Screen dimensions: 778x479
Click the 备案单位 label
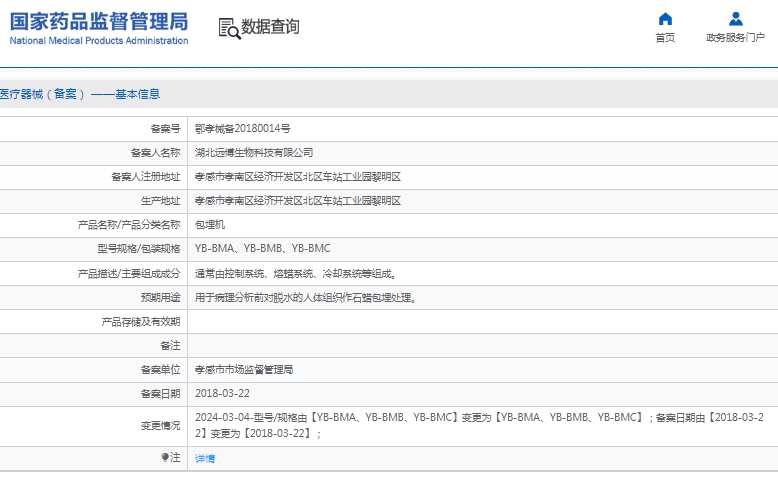point(160,369)
